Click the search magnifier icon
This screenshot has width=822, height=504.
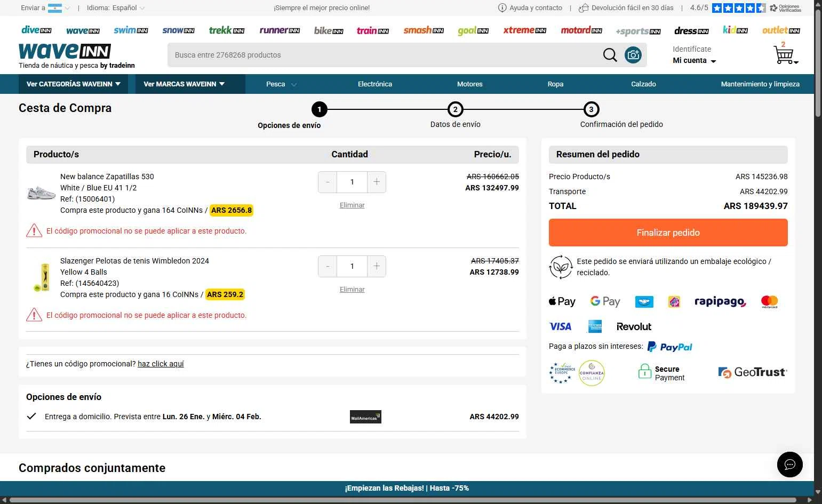click(x=610, y=54)
